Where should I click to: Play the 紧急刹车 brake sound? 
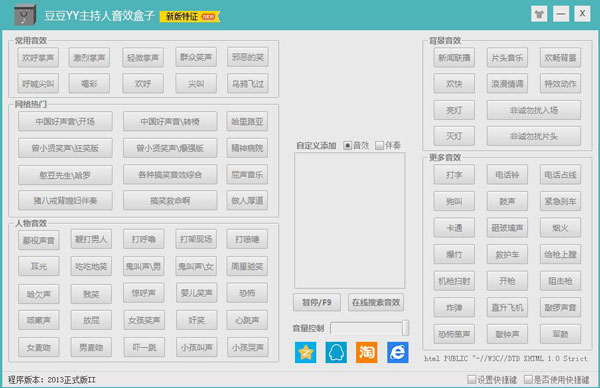(560, 201)
